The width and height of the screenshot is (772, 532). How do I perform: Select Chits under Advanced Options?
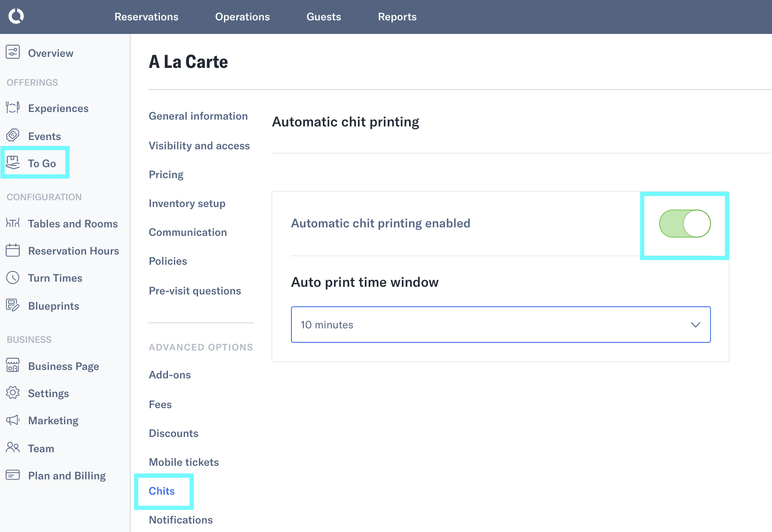pyautogui.click(x=162, y=491)
